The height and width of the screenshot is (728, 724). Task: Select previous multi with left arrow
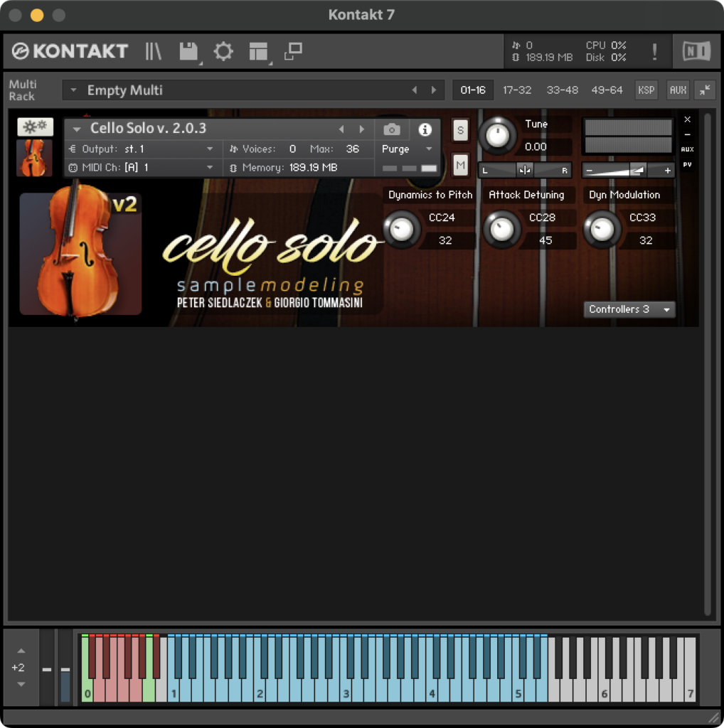click(x=414, y=90)
